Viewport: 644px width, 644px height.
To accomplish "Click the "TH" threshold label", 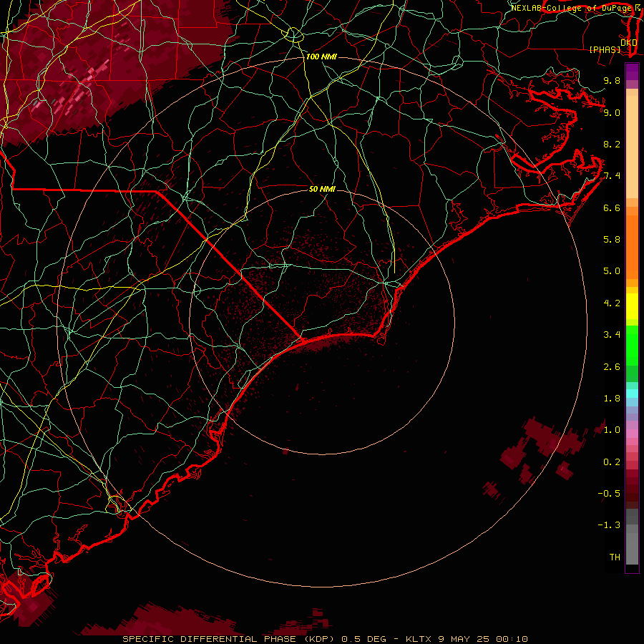I will coord(615,557).
